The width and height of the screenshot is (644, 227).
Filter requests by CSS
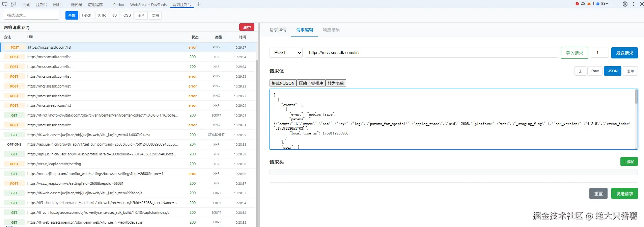[x=127, y=15]
